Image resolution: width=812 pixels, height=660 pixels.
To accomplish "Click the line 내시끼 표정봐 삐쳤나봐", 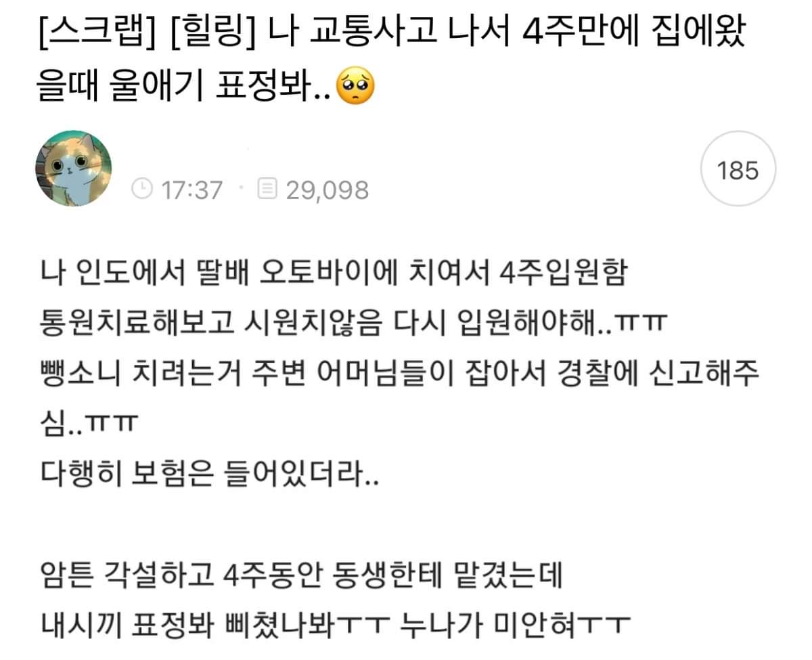I will click(x=335, y=621).
